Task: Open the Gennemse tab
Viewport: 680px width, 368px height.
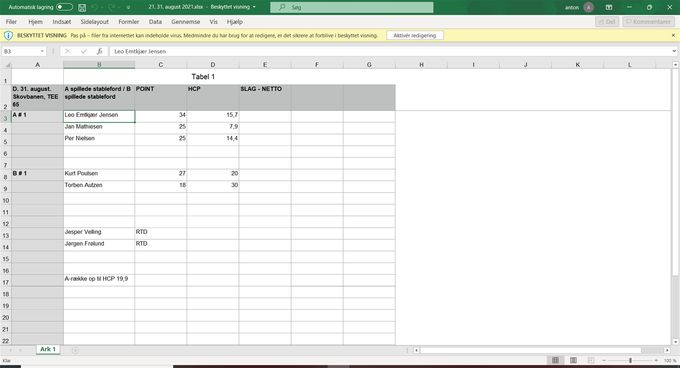Action: click(x=186, y=22)
